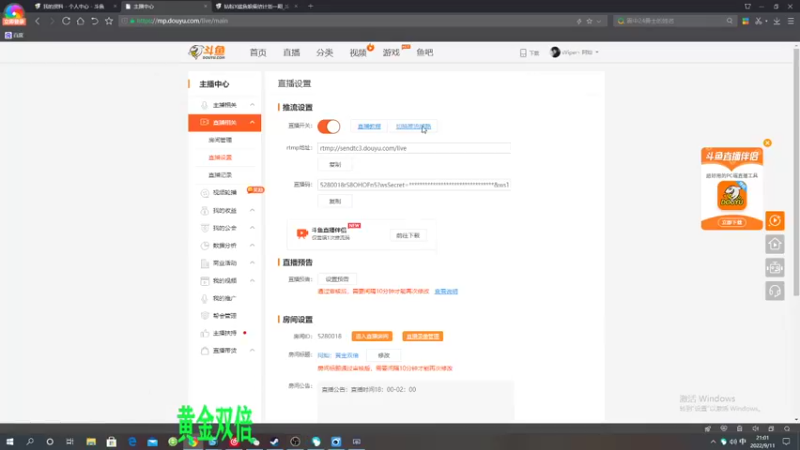Open the 游戏 games nav item

click(x=391, y=53)
